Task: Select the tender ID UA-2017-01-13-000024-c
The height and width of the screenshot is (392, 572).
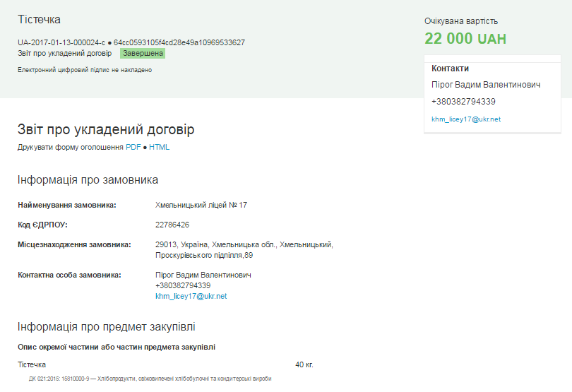Action: (61, 42)
